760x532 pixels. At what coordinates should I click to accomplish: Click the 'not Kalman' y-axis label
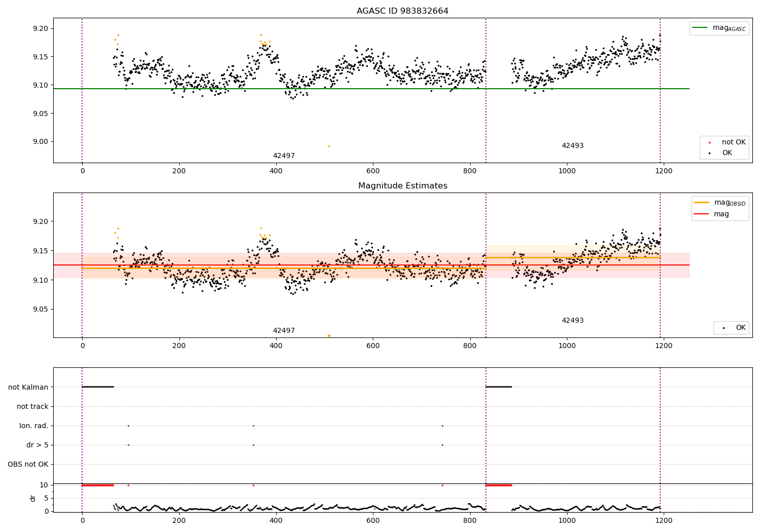[28, 387]
